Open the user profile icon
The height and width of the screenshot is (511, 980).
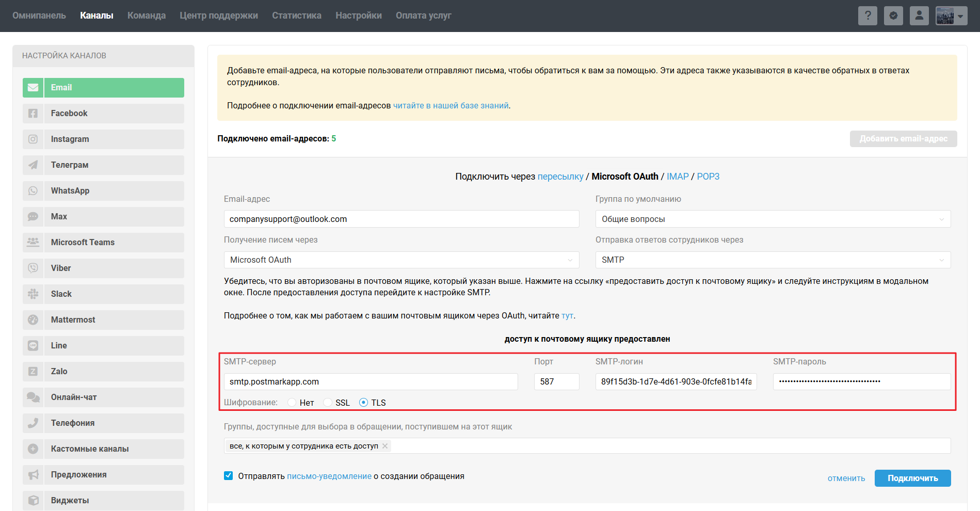919,15
